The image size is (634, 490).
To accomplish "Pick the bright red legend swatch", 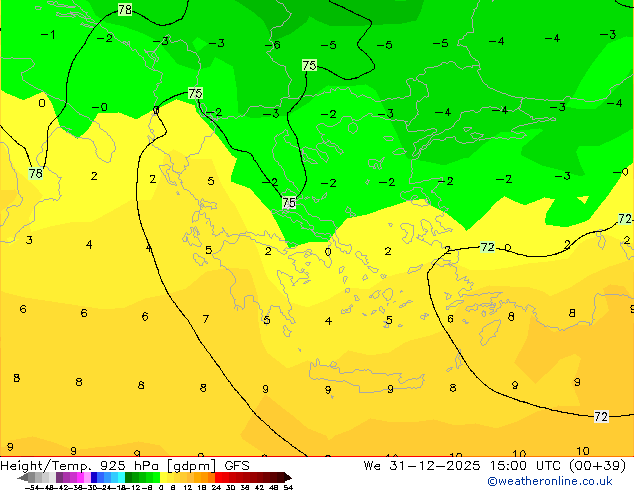I will (x=218, y=477).
